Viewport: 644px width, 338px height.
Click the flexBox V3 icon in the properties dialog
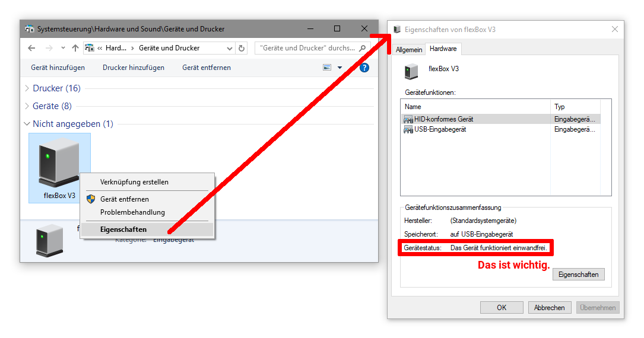tap(411, 71)
